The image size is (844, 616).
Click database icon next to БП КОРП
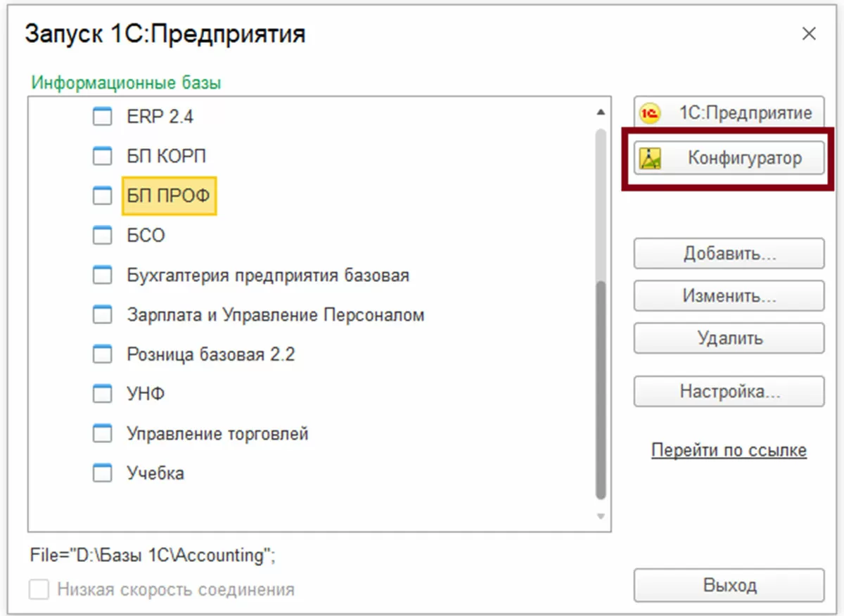(103, 156)
